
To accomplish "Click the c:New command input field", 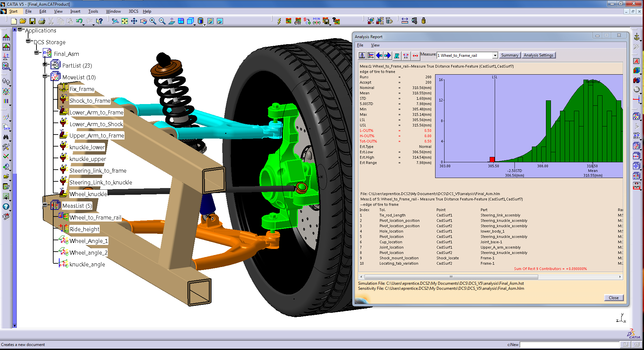I will point(569,344).
